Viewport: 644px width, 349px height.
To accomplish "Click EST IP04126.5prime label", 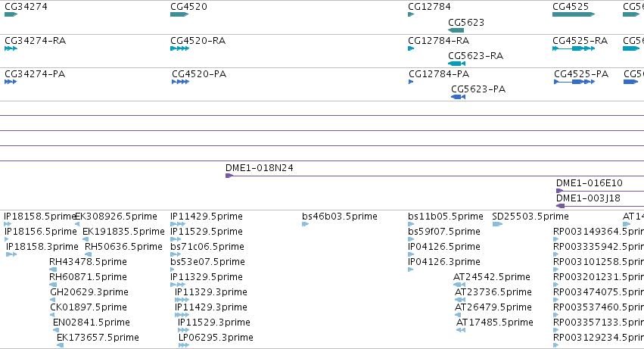I will (x=444, y=247).
